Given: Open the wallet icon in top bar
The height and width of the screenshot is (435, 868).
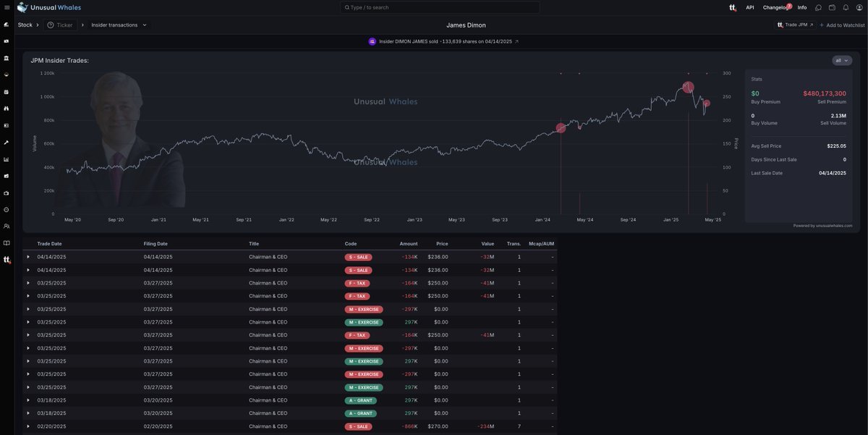Looking at the screenshot, I should tap(832, 7).
